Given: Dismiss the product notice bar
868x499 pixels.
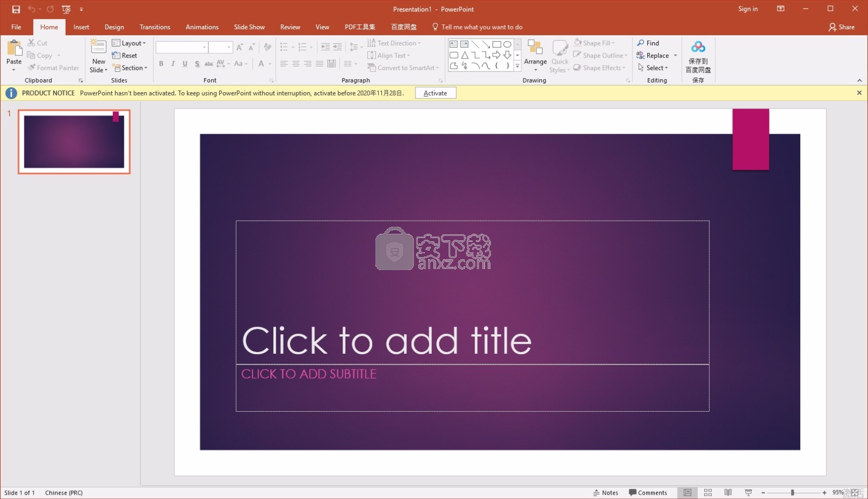Looking at the screenshot, I should [859, 93].
